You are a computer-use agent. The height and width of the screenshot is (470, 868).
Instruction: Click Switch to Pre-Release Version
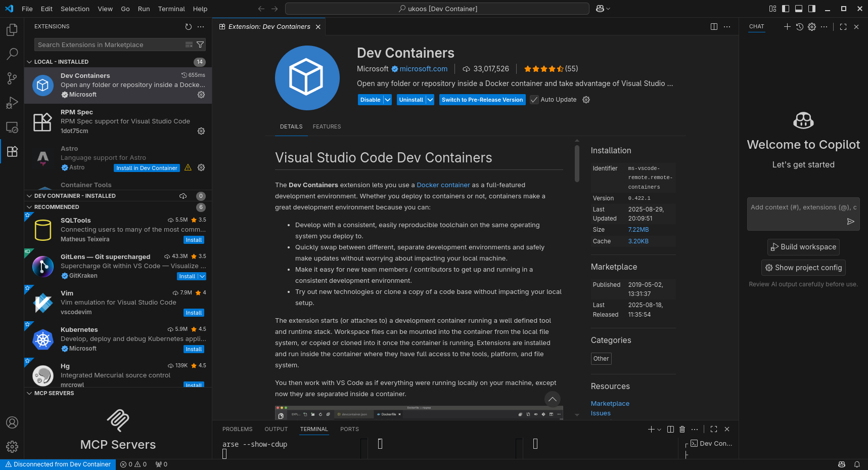(482, 100)
